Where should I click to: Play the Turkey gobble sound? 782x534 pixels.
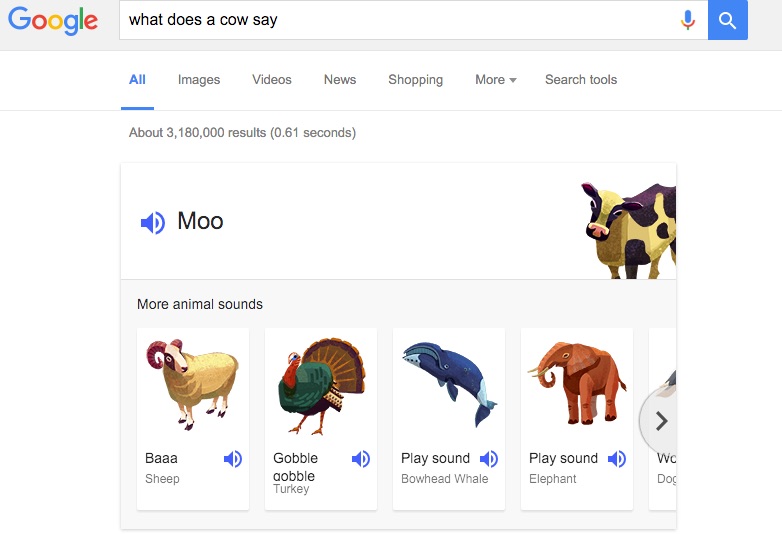361,459
